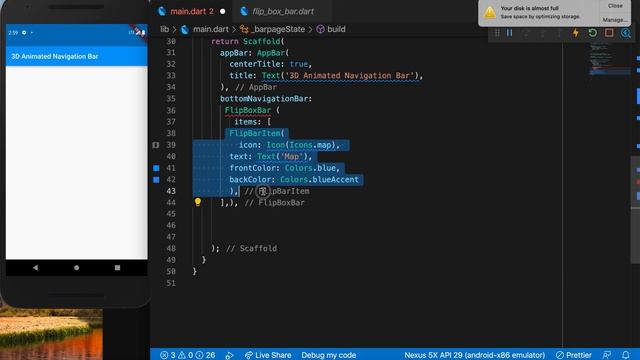This screenshot has width=640, height=360.
Task: Pause the debug session
Action: (x=509, y=33)
